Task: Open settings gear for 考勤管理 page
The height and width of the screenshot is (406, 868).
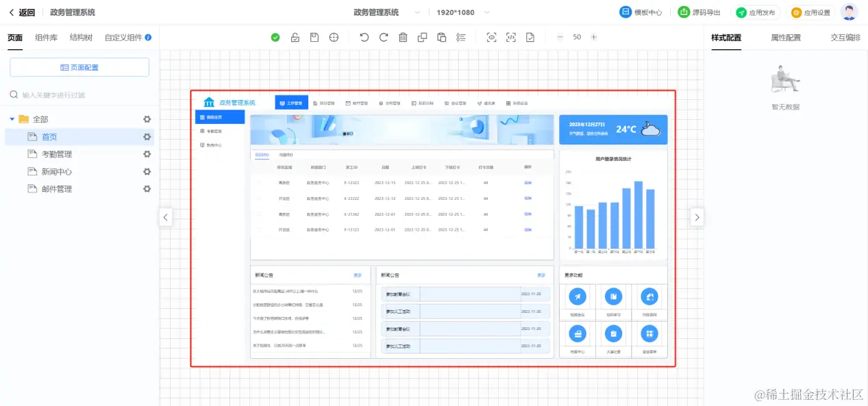Action: pyautogui.click(x=147, y=154)
